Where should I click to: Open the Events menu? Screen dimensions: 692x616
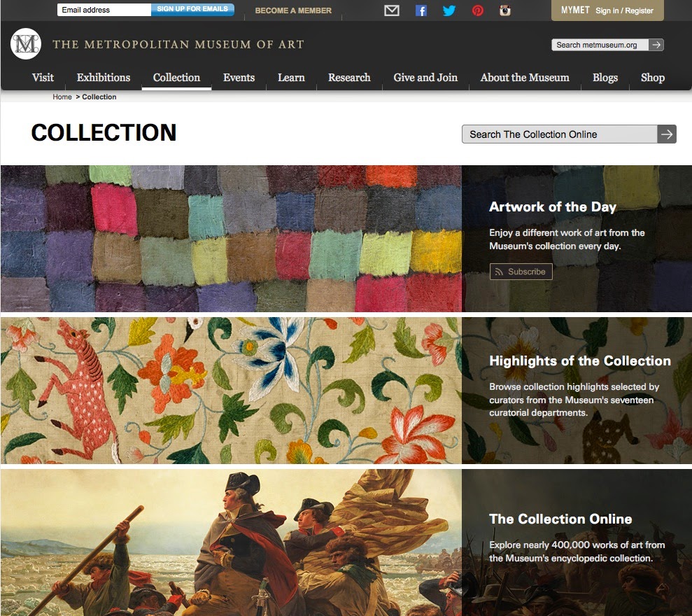tap(239, 77)
